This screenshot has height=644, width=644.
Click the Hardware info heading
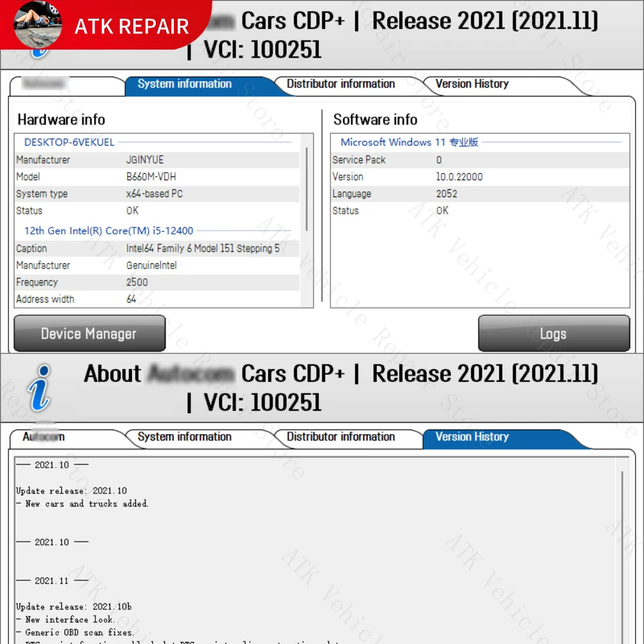click(x=61, y=120)
